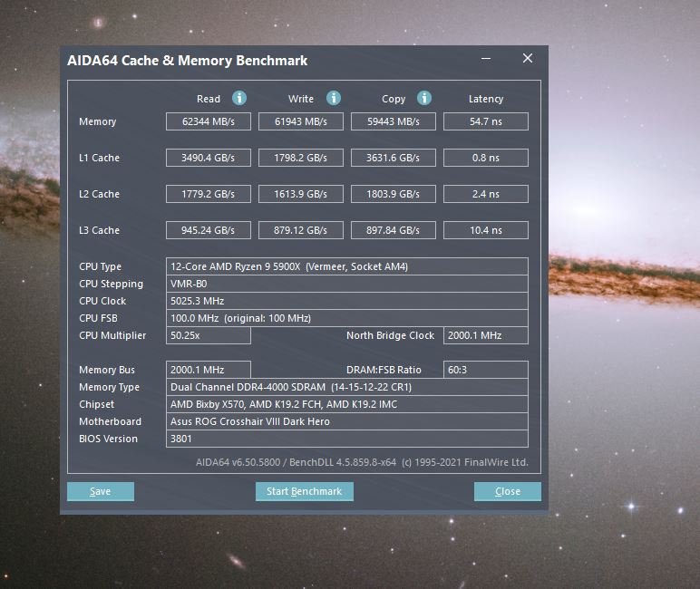Click the L3 Cache Latency value
This screenshot has height=589, width=700.
[485, 230]
